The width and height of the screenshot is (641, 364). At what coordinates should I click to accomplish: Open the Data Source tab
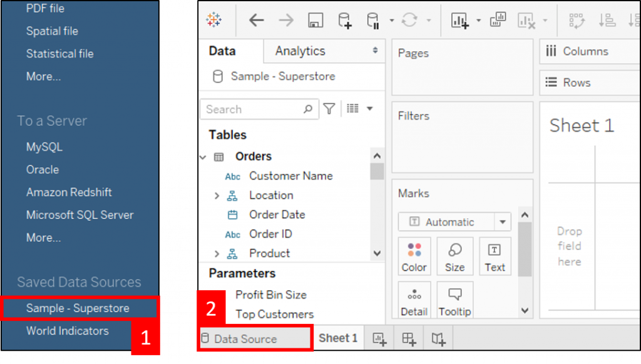[255, 339]
